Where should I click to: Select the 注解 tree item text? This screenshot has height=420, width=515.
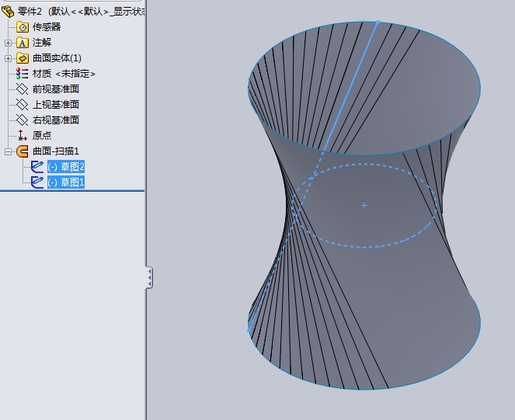tap(42, 43)
